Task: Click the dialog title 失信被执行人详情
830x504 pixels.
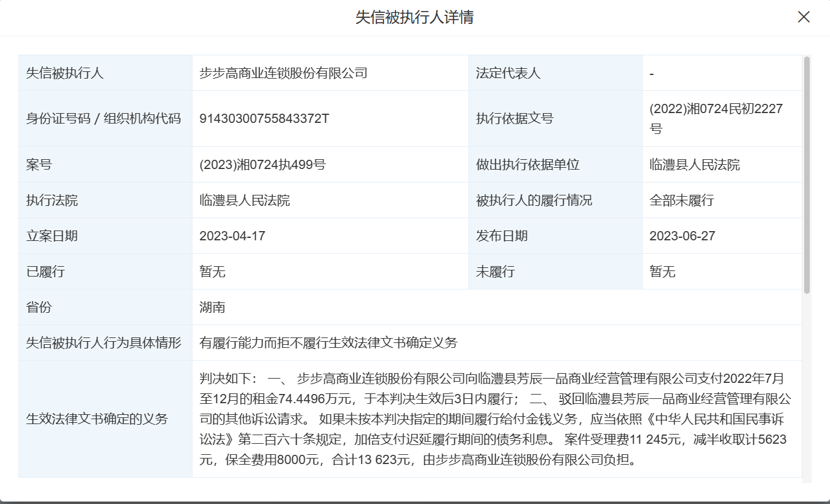Action: 414,17
